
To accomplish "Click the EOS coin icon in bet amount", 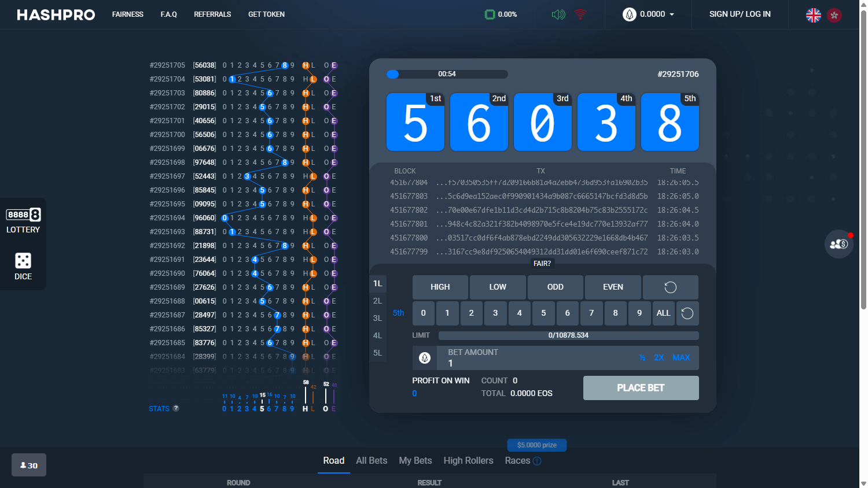I will tap(424, 357).
